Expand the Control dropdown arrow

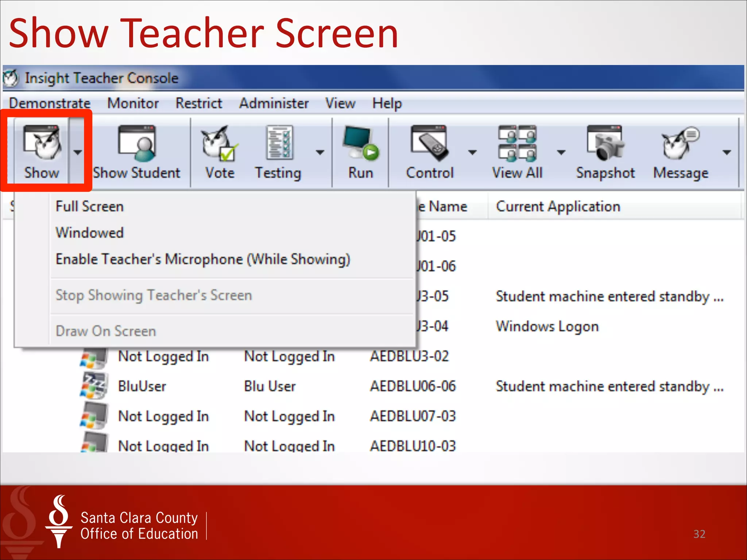pos(472,152)
